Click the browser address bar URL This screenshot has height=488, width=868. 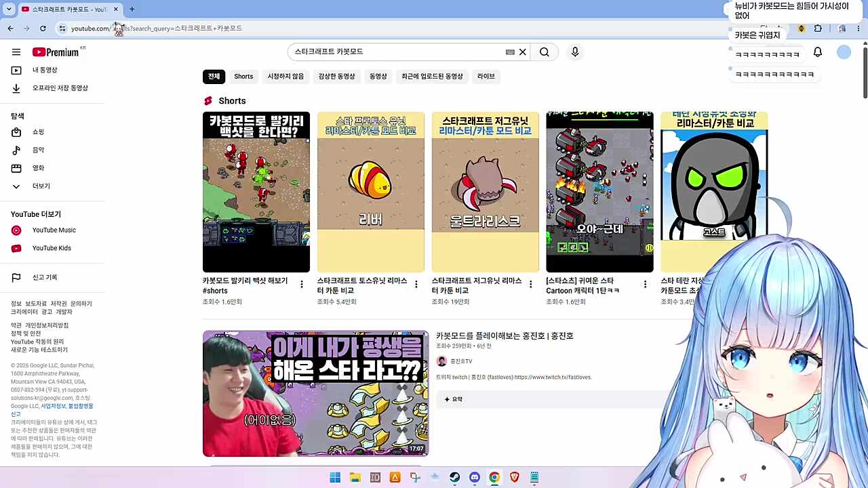[157, 28]
